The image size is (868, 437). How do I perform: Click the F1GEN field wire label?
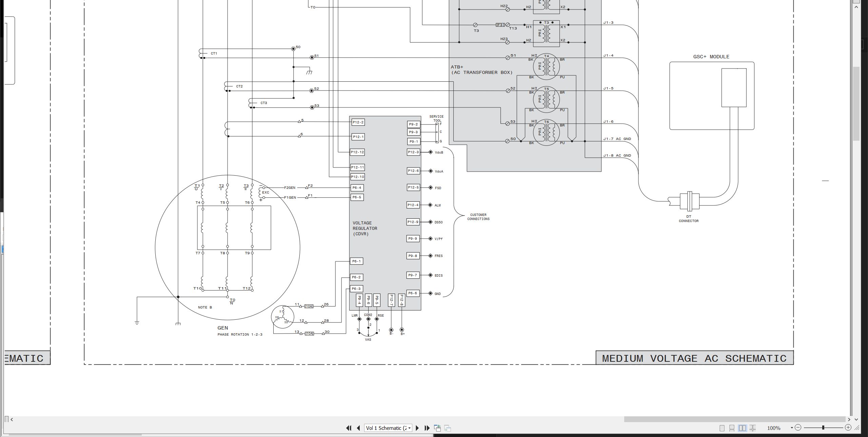tap(290, 197)
